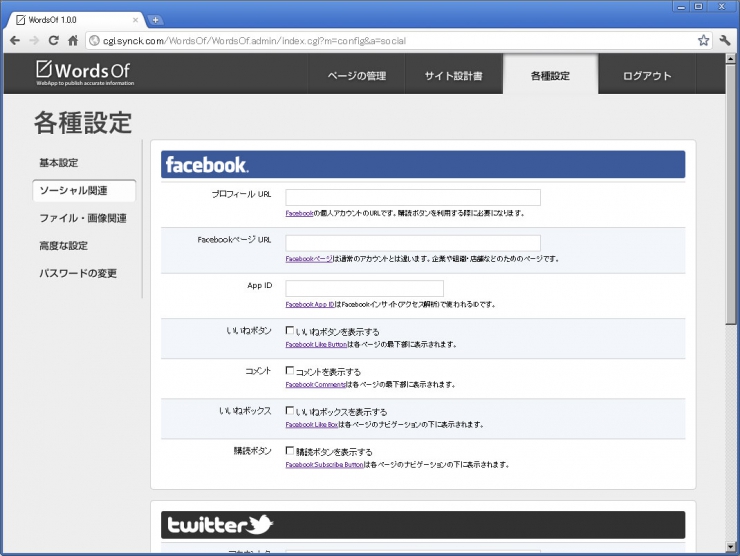Click the scrollbar down arrow
The image size is (740, 556).
click(x=731, y=548)
